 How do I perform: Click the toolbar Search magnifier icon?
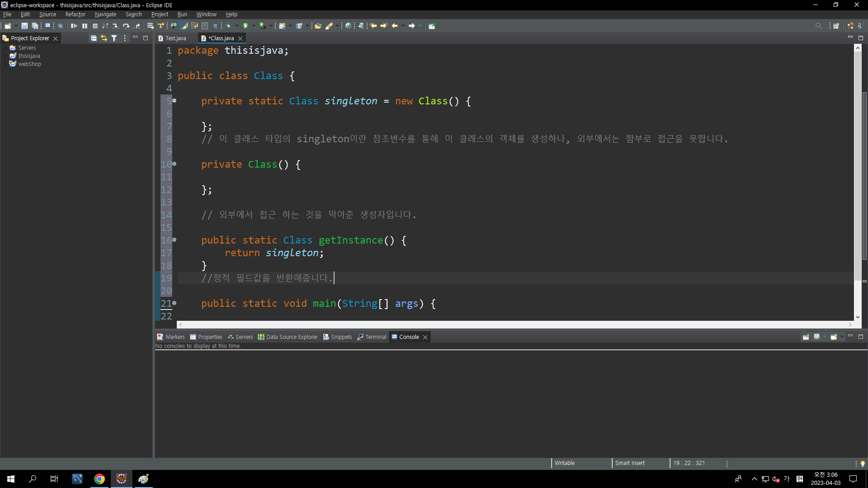pos(818,26)
